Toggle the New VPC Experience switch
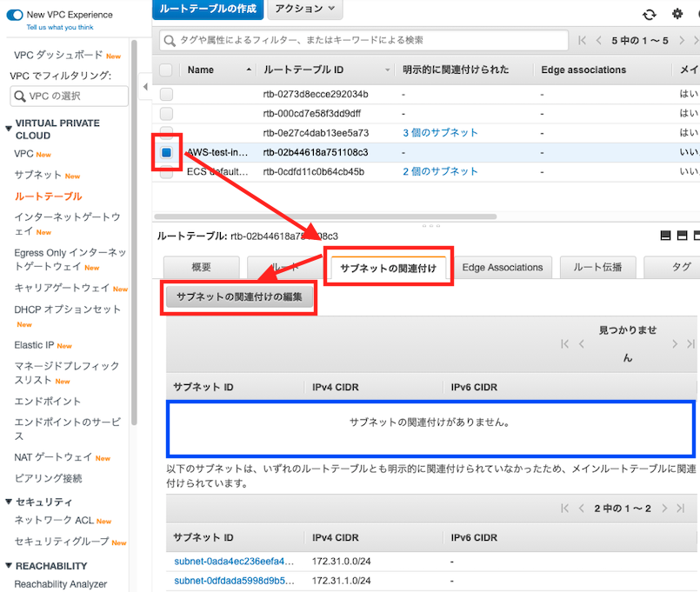 point(15,15)
